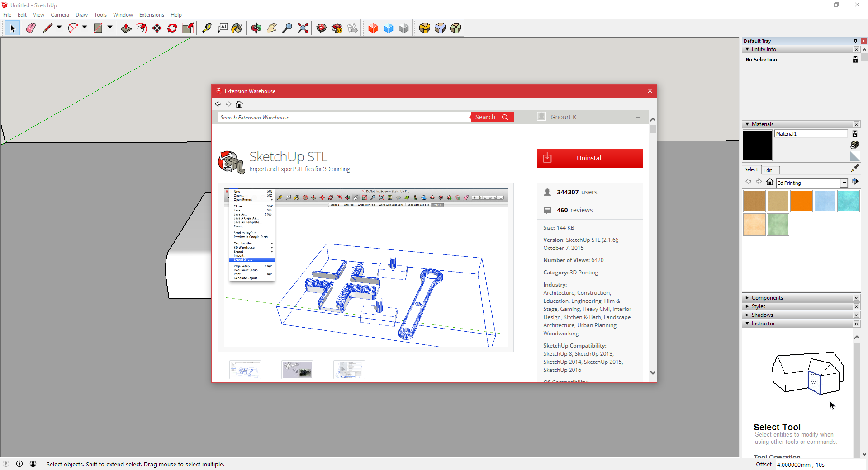Activate the Paint Bucket tool
Viewport: 868px width, 470px height.
pyautogui.click(x=237, y=28)
